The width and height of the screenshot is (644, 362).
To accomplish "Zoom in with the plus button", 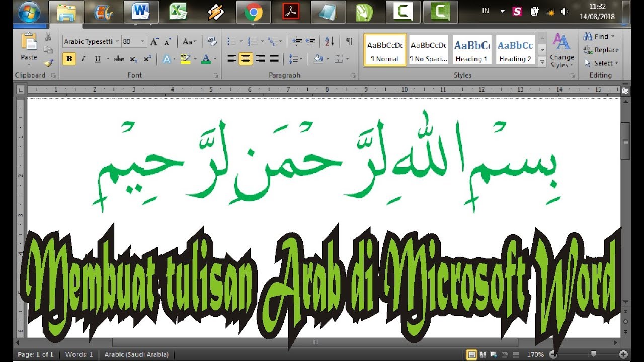I will pyautogui.click(x=623, y=354).
